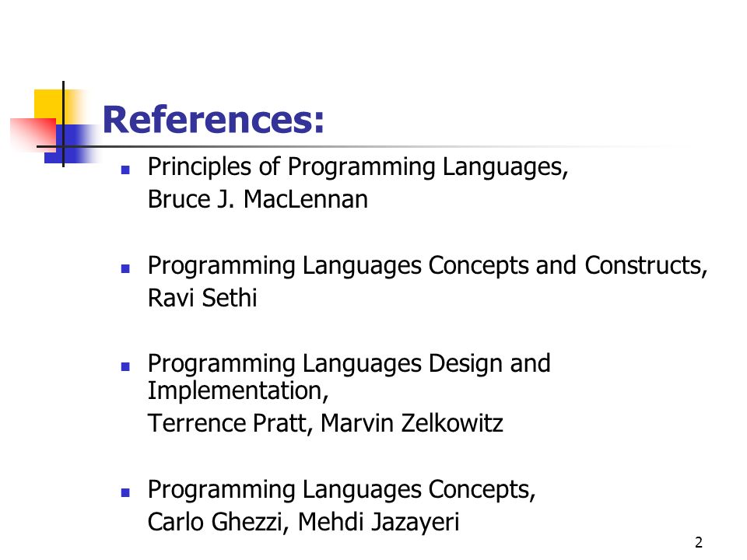
Task: Select bullet marker before Concepts and Constructs entry
Action: (125, 268)
